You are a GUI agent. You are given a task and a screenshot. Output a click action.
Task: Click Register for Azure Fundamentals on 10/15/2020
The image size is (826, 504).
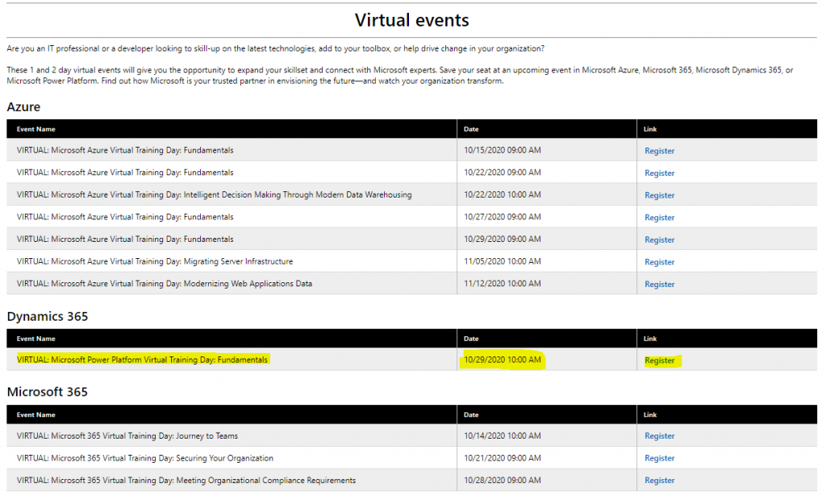point(659,151)
